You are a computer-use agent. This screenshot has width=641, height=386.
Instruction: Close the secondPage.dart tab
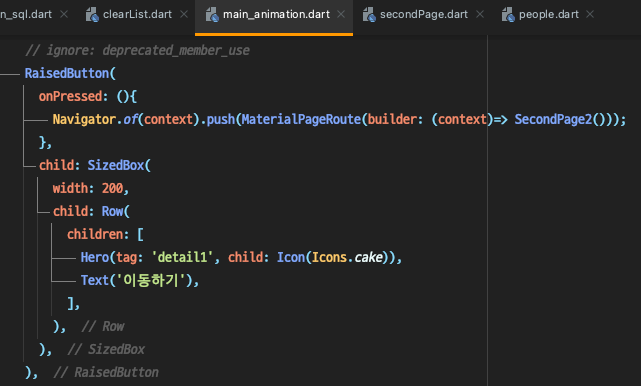(480, 14)
